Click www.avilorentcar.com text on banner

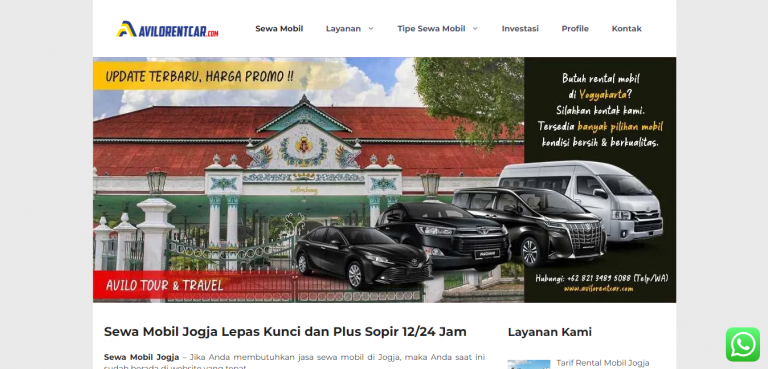click(x=598, y=289)
